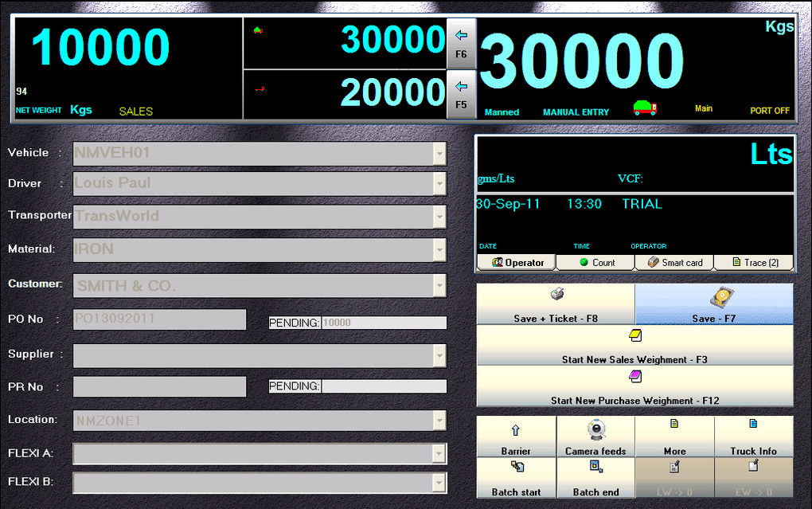Click the Barrier up-arrow icon
Viewport: 812px width, 509px height.
(515, 430)
